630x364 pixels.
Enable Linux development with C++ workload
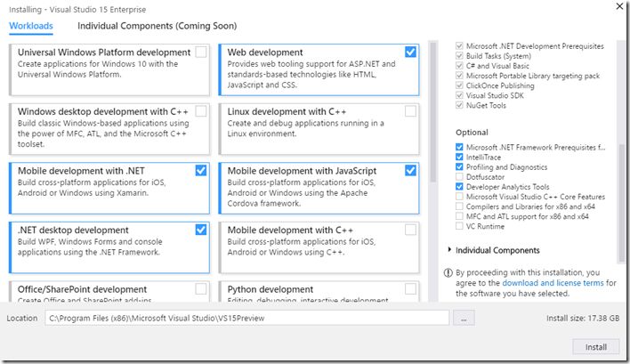click(x=410, y=111)
